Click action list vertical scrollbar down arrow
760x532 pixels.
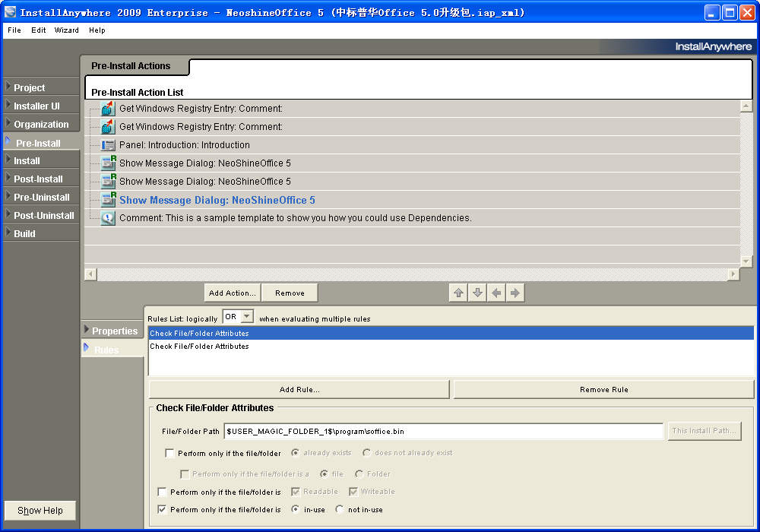tap(746, 261)
